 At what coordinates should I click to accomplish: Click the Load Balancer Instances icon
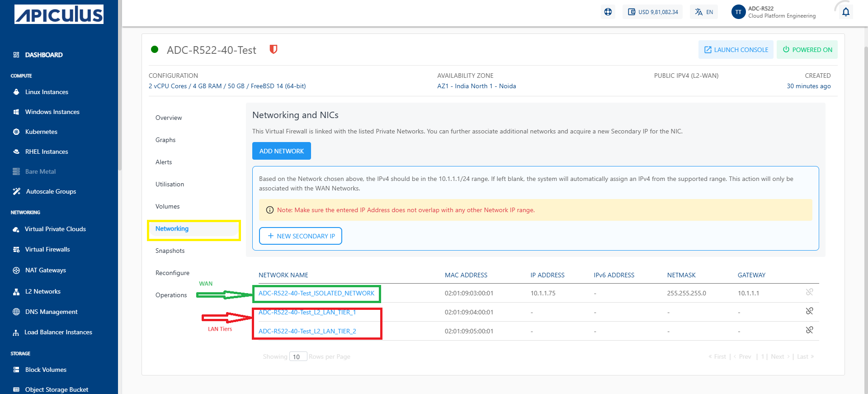(16, 332)
